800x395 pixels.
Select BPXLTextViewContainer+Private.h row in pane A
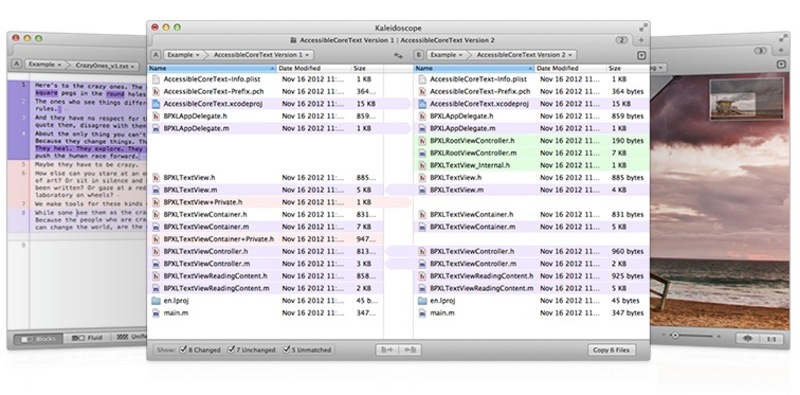tap(265, 239)
